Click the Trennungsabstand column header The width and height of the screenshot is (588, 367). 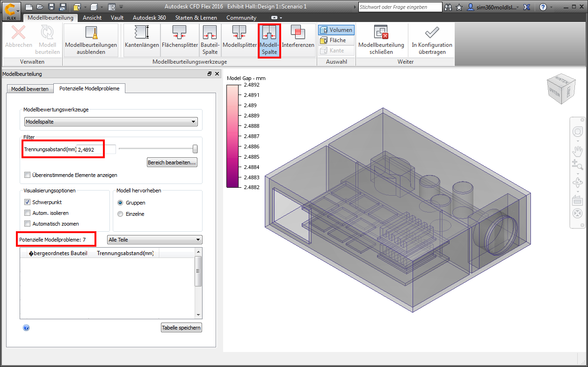pyautogui.click(x=125, y=253)
